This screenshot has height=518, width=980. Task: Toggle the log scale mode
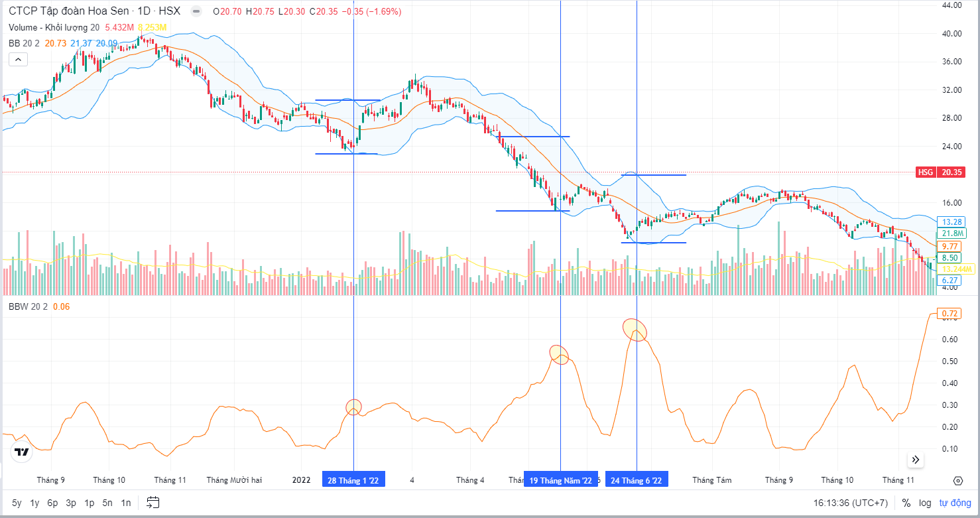[926, 503]
